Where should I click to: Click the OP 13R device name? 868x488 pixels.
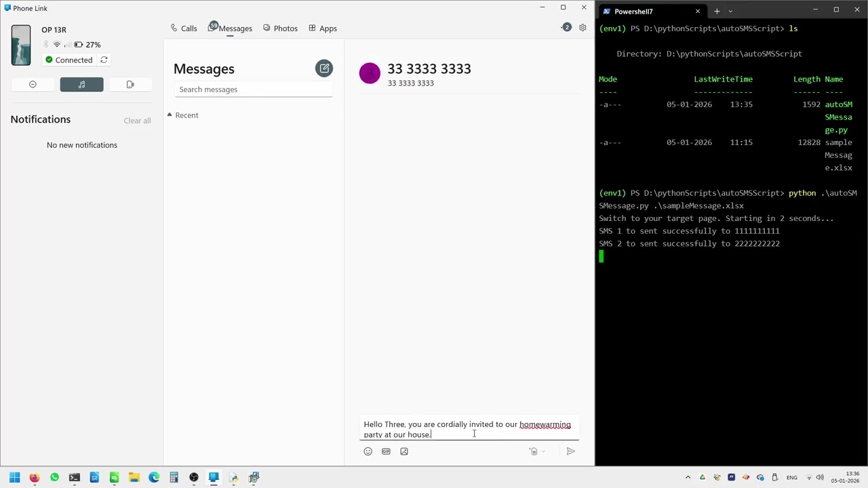[54, 30]
